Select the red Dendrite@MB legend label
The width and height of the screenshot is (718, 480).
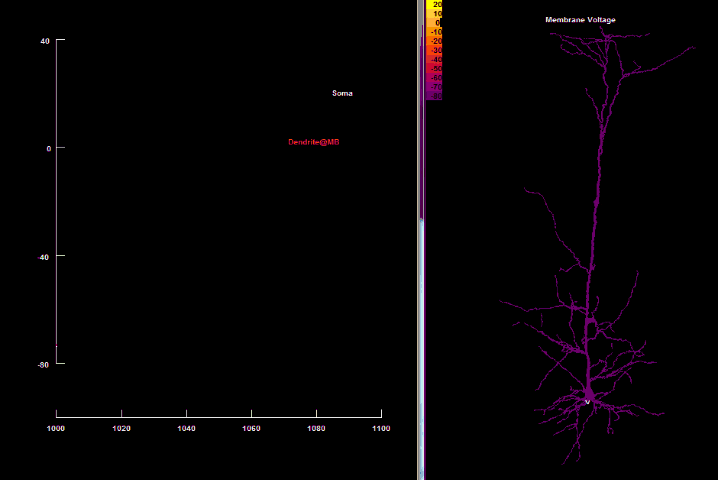[x=314, y=143]
